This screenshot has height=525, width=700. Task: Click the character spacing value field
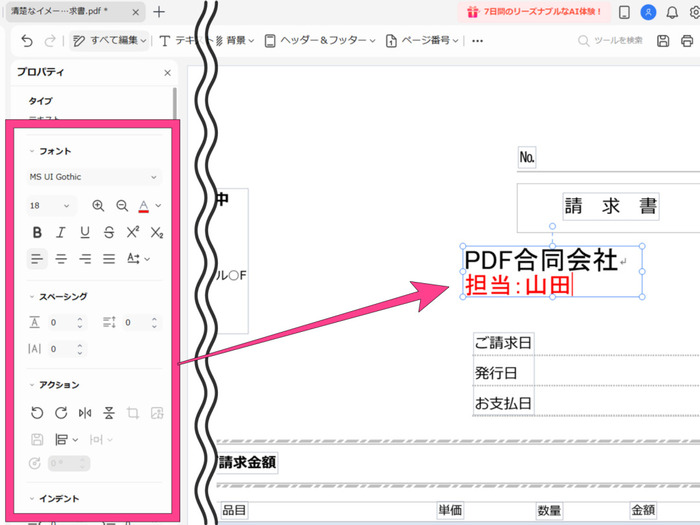point(66,322)
